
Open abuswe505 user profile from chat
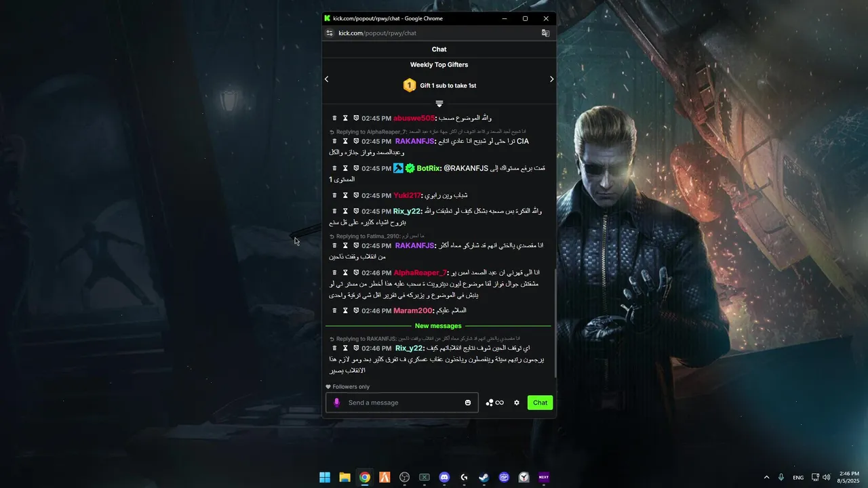[414, 118]
